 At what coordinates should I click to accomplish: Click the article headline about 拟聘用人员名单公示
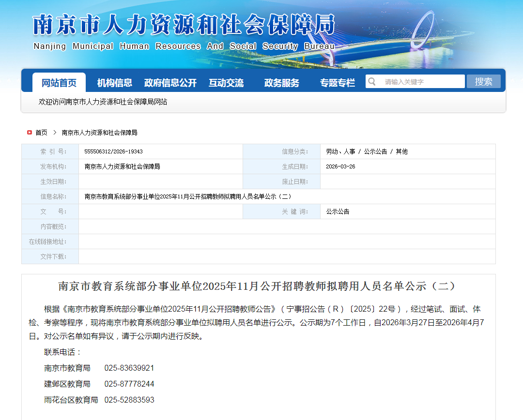click(257, 286)
